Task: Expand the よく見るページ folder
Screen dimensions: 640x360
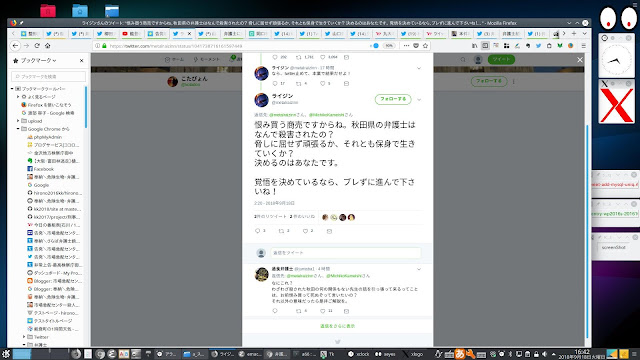Action: click(x=18, y=97)
